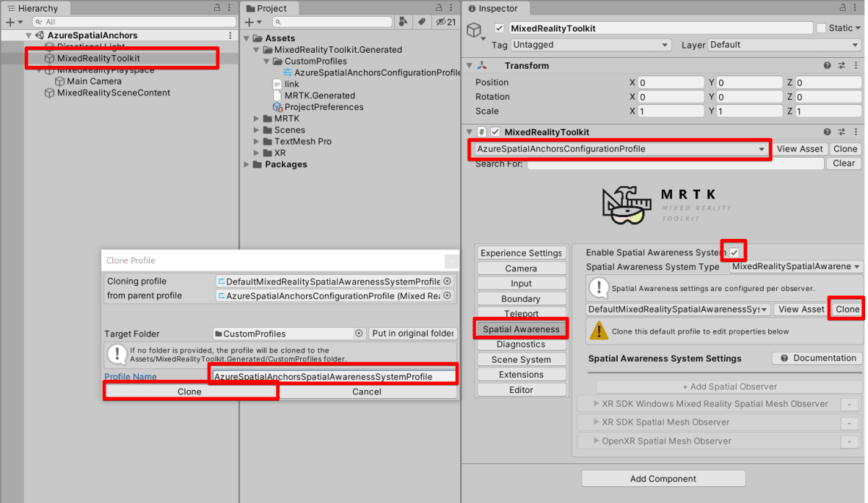Open the Diagnostics section
The height and width of the screenshot is (503, 868).
521,345
